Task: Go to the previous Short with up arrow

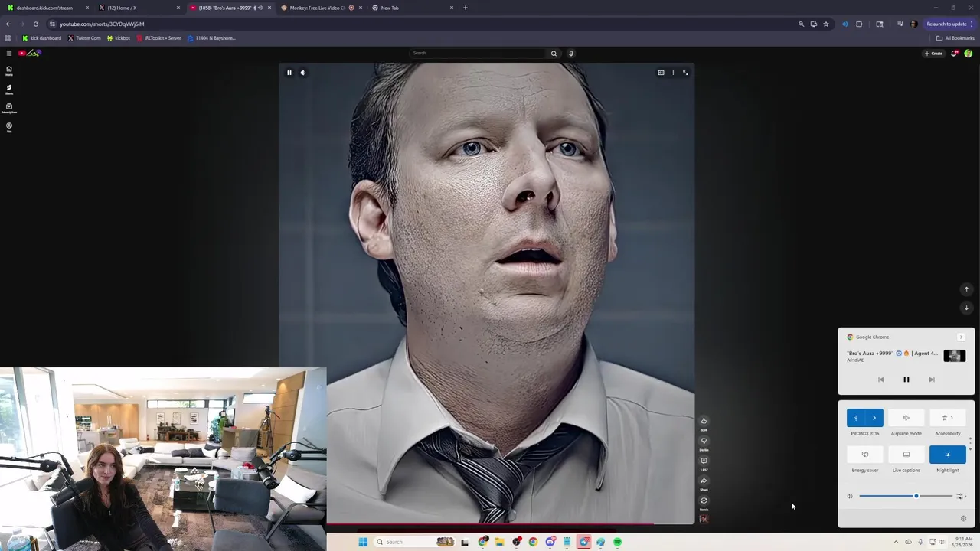Action: (966, 289)
